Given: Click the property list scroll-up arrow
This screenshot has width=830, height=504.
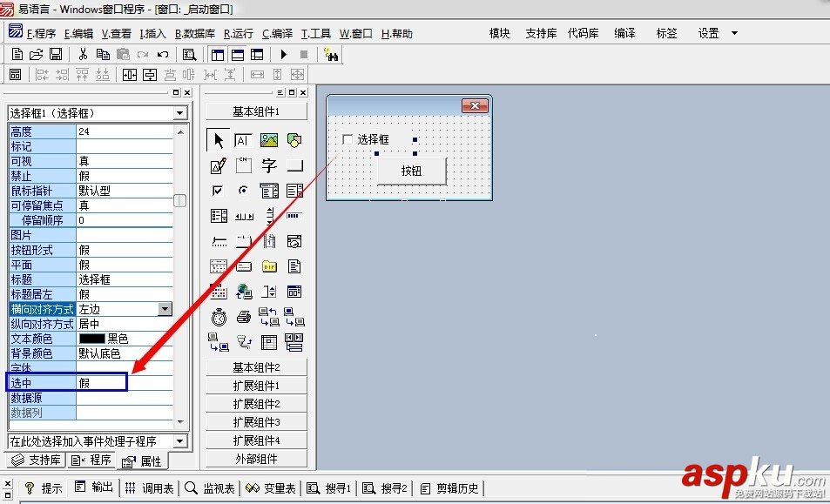Looking at the screenshot, I should click(x=180, y=131).
